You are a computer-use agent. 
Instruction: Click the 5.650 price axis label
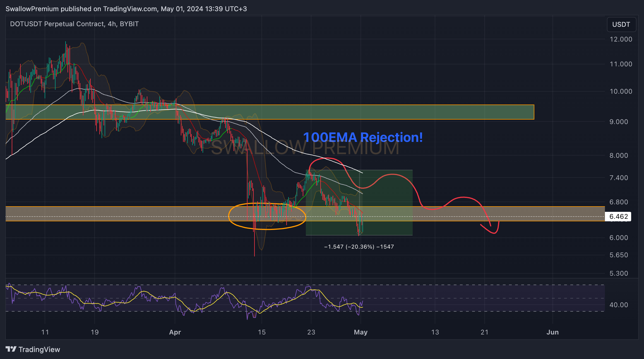(619, 255)
